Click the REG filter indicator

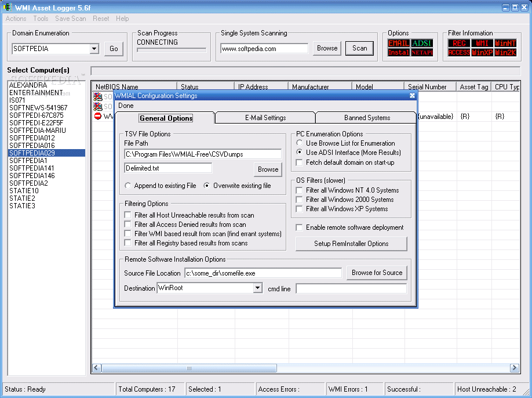tap(459, 43)
